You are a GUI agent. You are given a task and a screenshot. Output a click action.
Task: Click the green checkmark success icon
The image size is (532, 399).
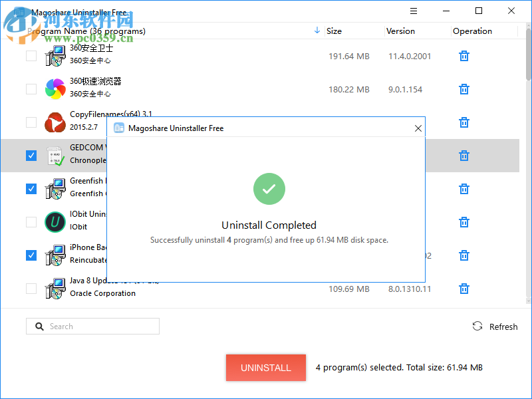click(269, 189)
